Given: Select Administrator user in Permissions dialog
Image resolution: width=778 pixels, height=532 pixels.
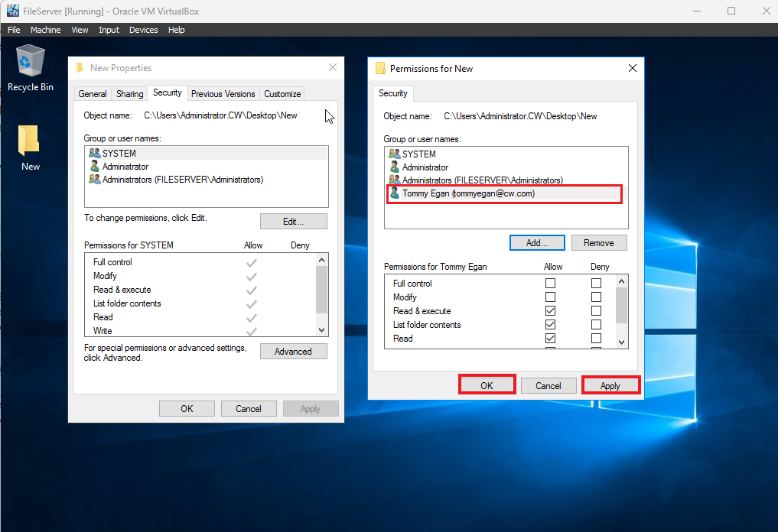Looking at the screenshot, I should click(x=425, y=167).
